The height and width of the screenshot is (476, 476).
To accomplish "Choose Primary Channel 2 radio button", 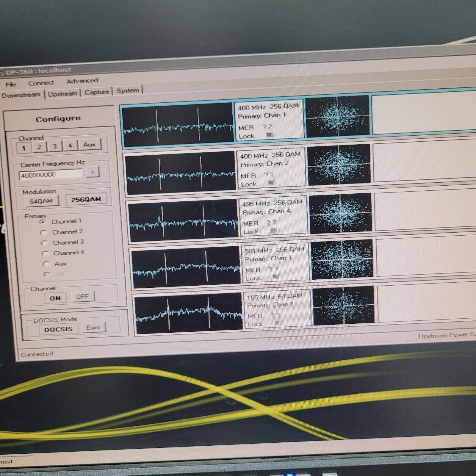I will 44,233.
